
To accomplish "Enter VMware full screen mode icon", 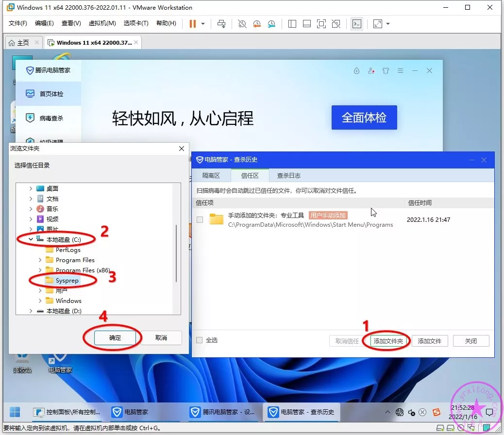I will (x=321, y=24).
